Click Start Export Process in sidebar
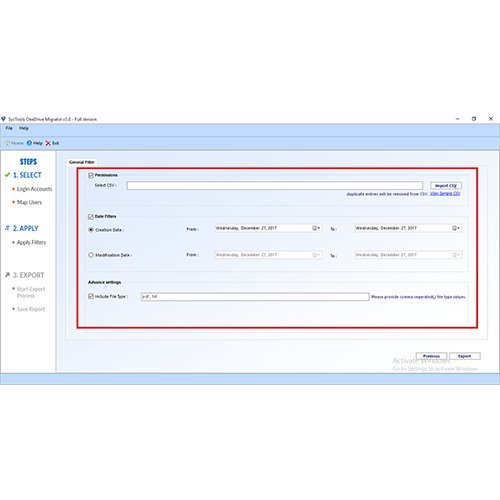The height and width of the screenshot is (500, 500). 31,292
